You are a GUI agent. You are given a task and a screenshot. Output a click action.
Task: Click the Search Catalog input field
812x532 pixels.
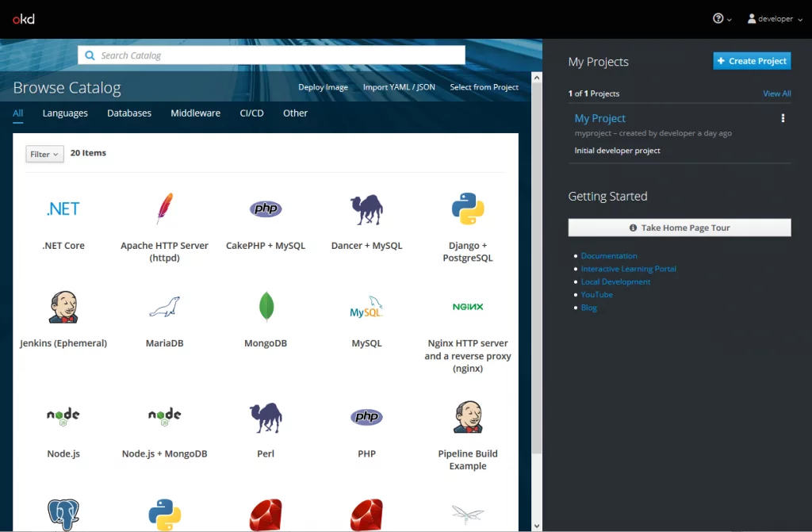(x=271, y=55)
